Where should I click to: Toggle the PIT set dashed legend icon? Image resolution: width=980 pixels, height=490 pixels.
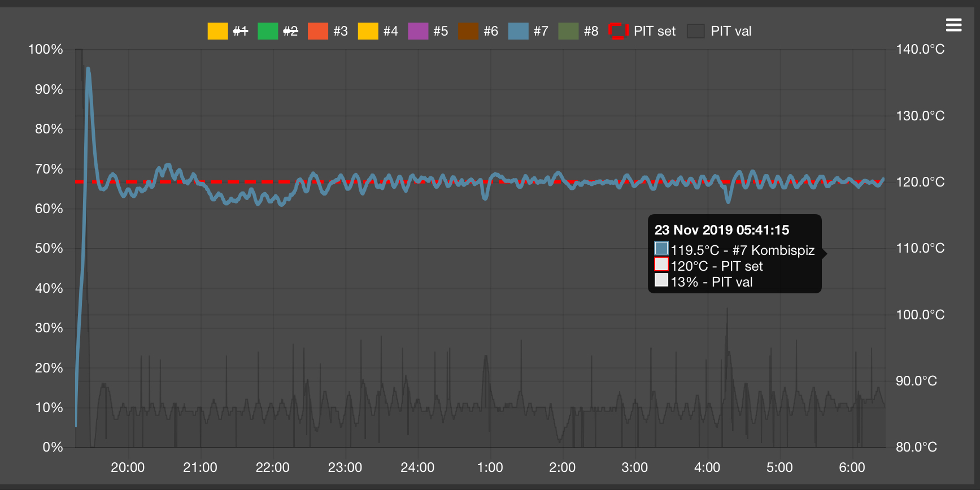click(619, 31)
